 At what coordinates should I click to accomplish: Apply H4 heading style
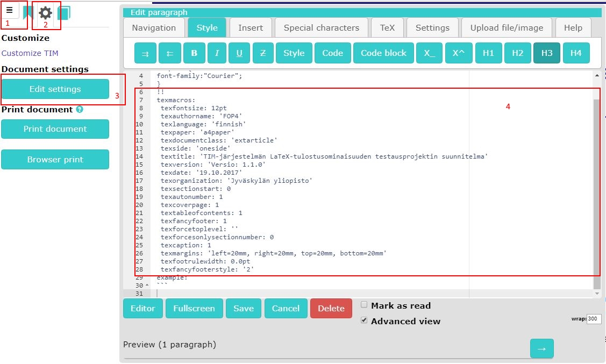coord(576,53)
